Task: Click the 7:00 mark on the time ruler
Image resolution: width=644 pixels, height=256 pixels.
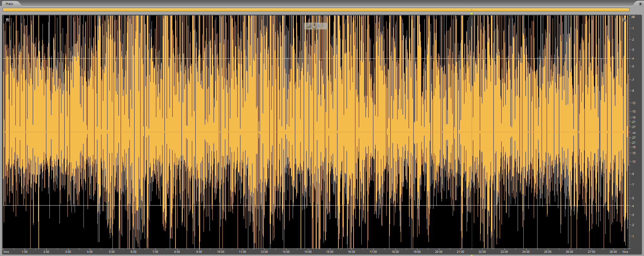Action: click(155, 252)
